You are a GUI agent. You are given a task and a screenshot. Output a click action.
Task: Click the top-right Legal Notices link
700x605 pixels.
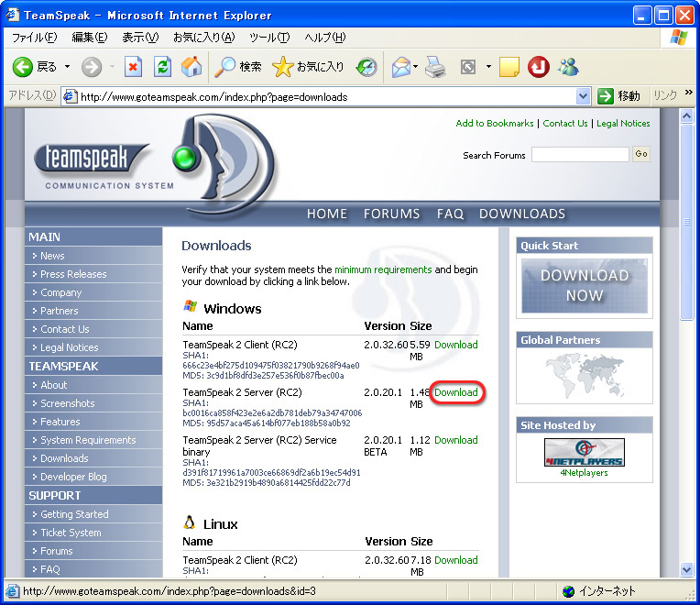623,123
